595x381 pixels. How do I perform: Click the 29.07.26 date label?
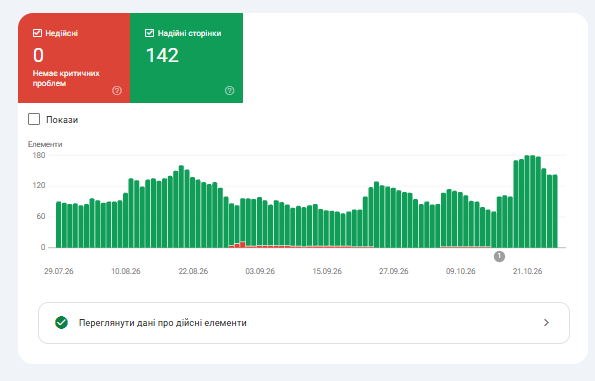(x=59, y=271)
